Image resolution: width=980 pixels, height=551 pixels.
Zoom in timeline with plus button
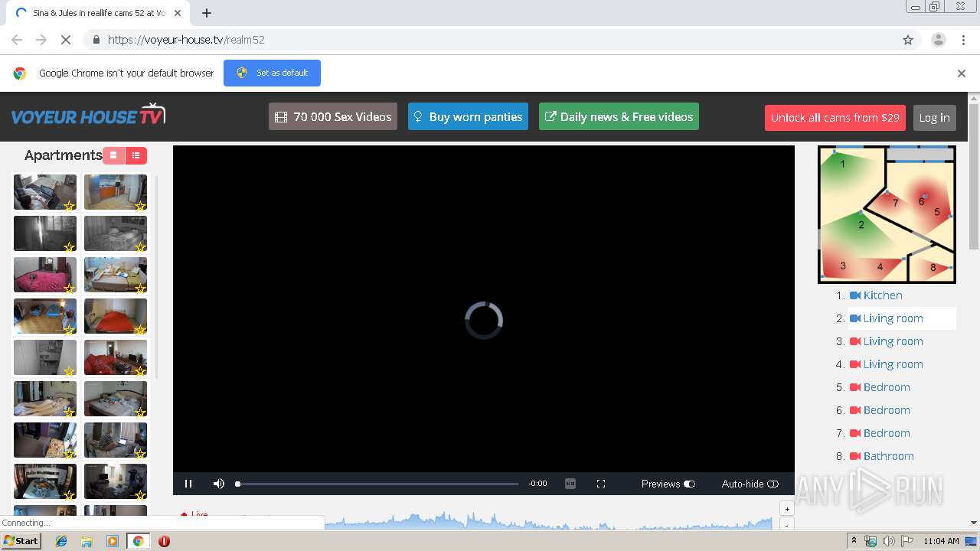[787, 509]
